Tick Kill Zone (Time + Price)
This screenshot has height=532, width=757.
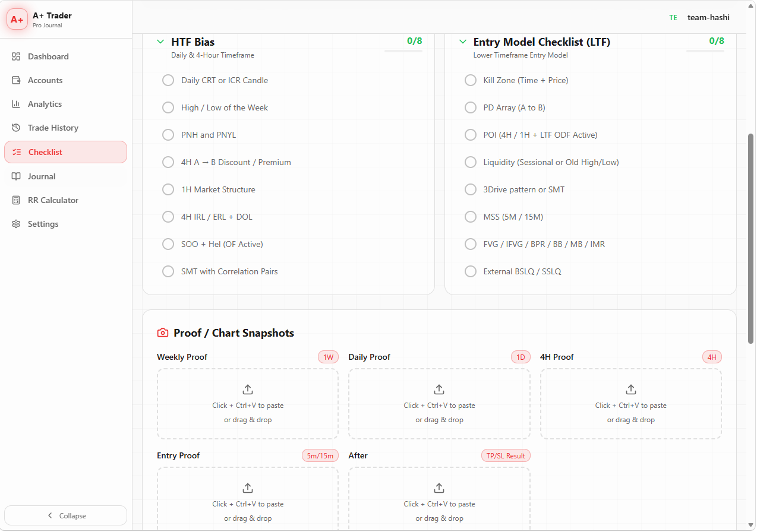471,80
